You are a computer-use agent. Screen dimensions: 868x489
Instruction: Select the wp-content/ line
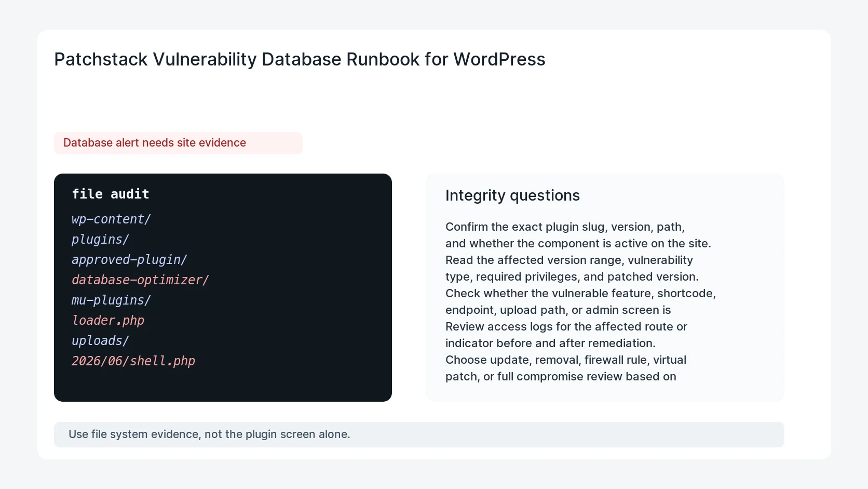[x=111, y=219]
